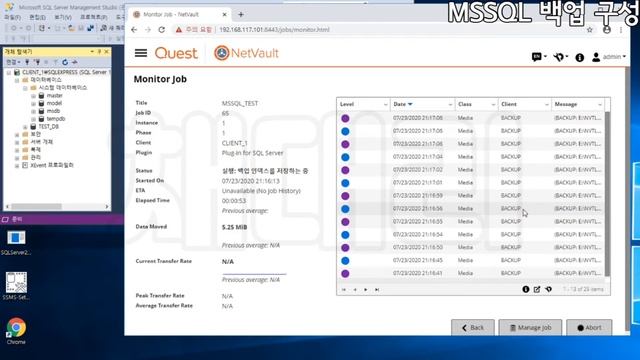
Task: Select TEST_DB in SSMS Object Explorer
Action: tap(48, 127)
